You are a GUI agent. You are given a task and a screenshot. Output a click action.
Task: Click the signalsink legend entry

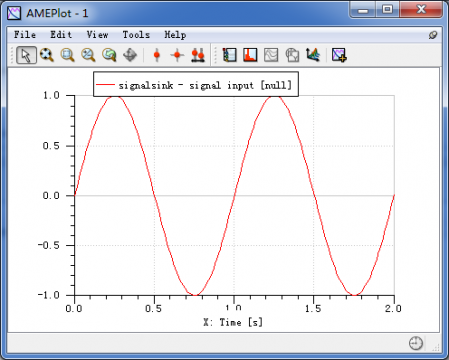[196, 85]
